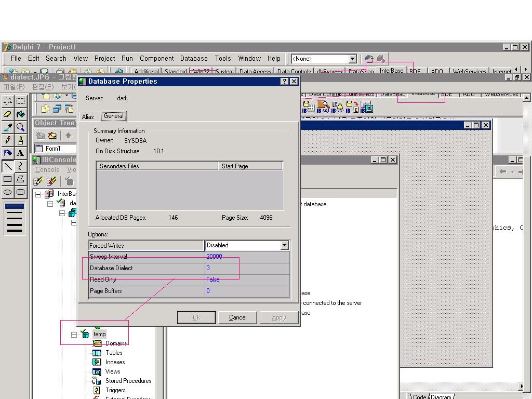
Task: Click the IBTable component icon
Action: 308,107
